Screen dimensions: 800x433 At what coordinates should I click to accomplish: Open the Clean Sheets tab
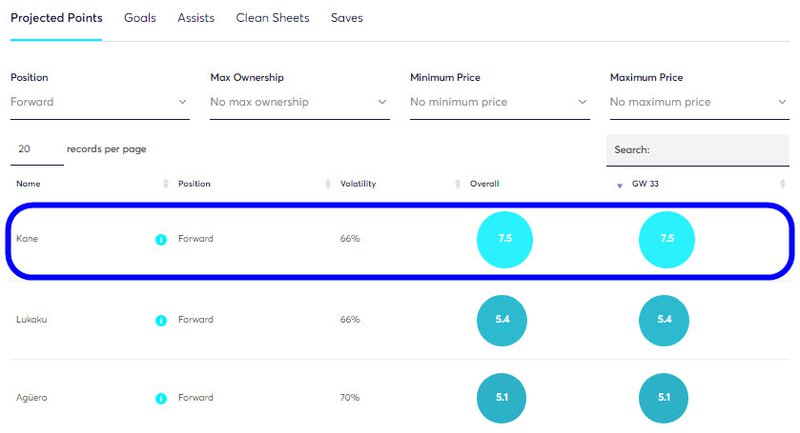point(272,18)
